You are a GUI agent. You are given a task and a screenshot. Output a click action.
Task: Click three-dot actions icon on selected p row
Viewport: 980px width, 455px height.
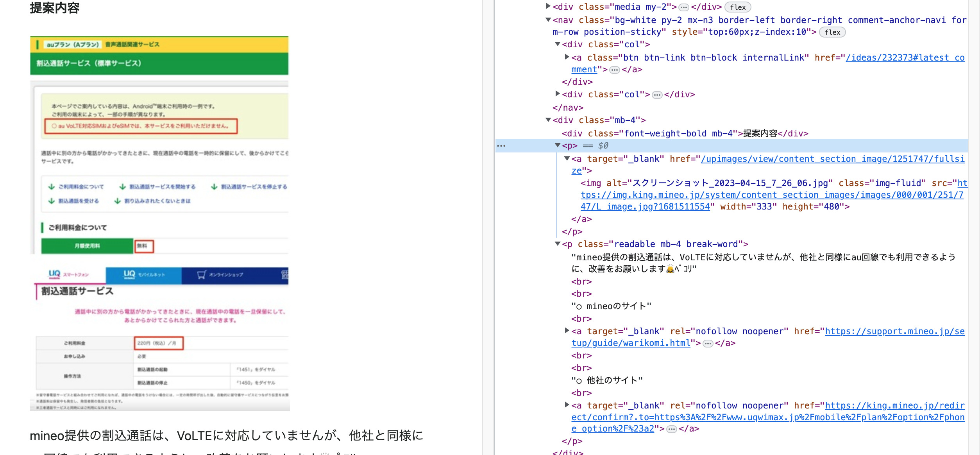coord(501,146)
